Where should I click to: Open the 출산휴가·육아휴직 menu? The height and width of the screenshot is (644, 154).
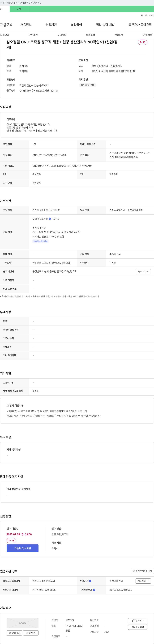pyautogui.click(x=140, y=25)
